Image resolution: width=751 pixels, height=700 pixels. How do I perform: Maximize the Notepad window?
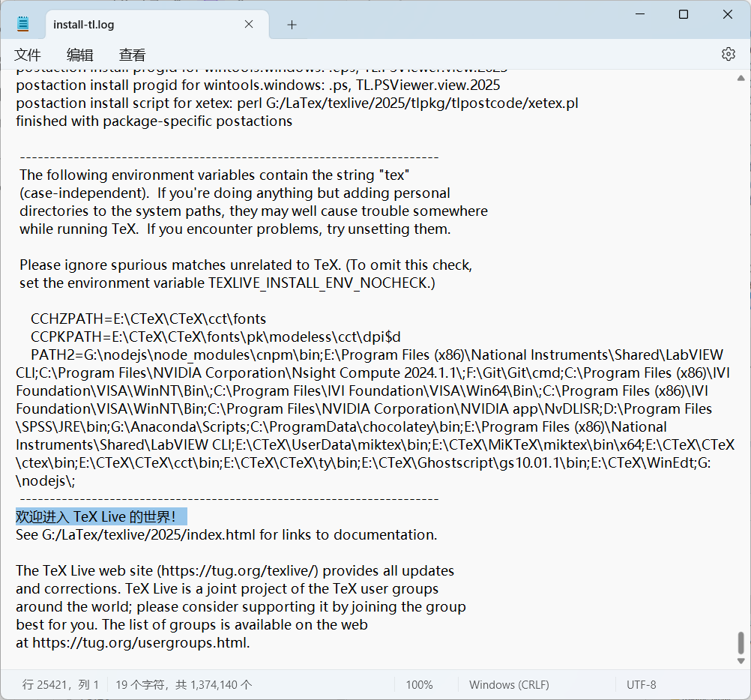click(x=684, y=14)
